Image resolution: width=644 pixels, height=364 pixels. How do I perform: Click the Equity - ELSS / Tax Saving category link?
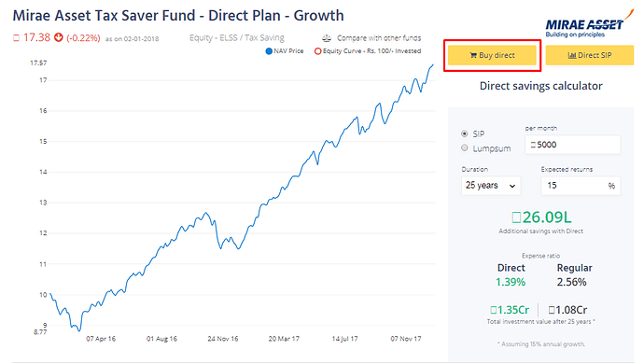coord(236,37)
